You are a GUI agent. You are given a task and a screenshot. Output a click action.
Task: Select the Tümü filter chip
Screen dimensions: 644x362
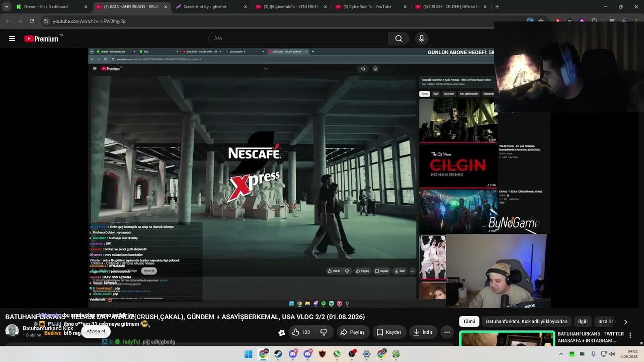[x=469, y=322]
